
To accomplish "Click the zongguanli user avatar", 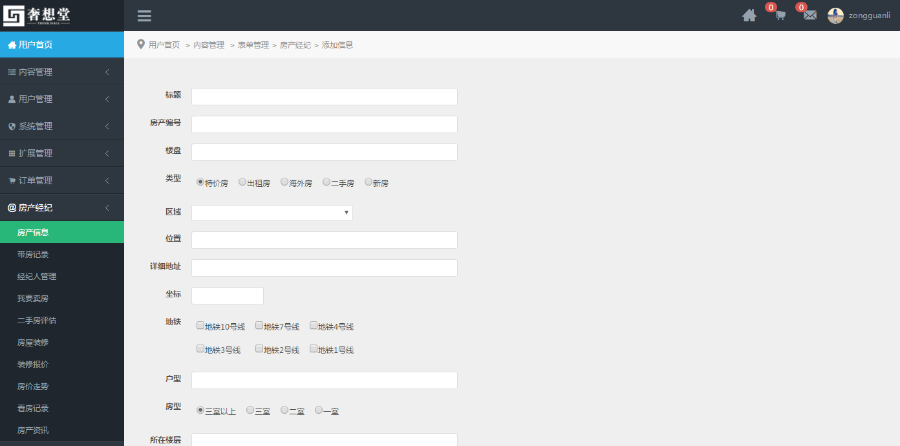I will (x=835, y=15).
